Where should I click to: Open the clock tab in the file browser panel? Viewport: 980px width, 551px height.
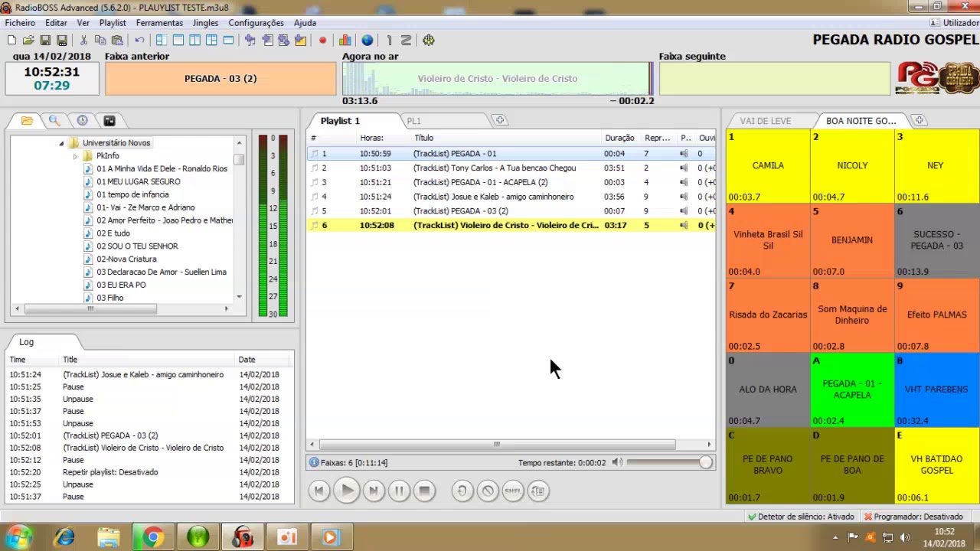82,121
